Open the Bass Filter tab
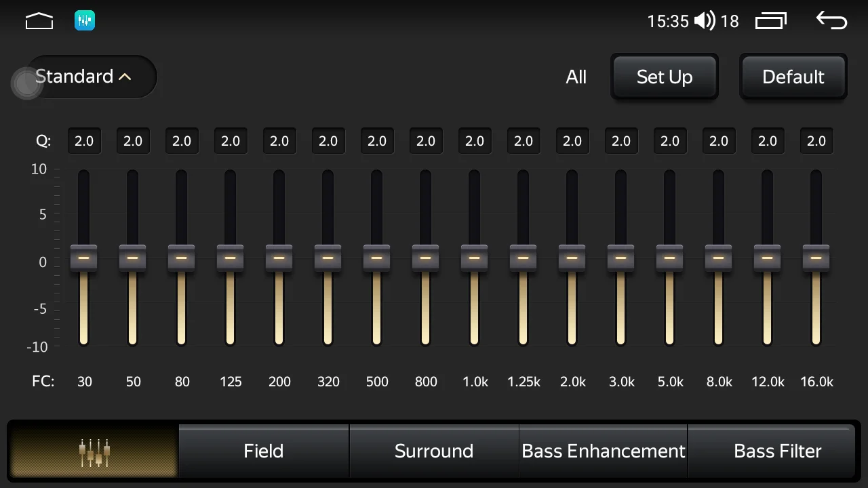The width and height of the screenshot is (868, 488). tap(772, 451)
